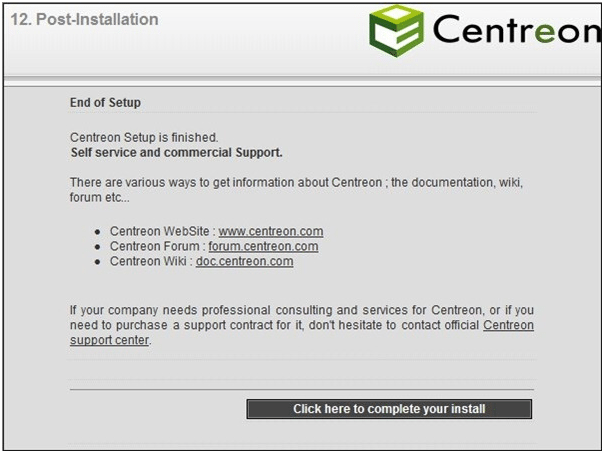Click the '12. Post-Installation' step title
Viewport: 604px width, 453px height.
tap(84, 19)
